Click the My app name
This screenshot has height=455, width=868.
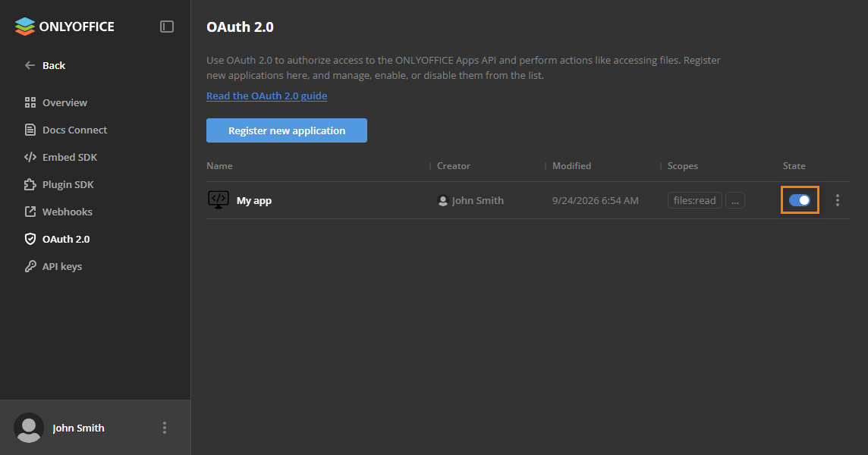254,200
